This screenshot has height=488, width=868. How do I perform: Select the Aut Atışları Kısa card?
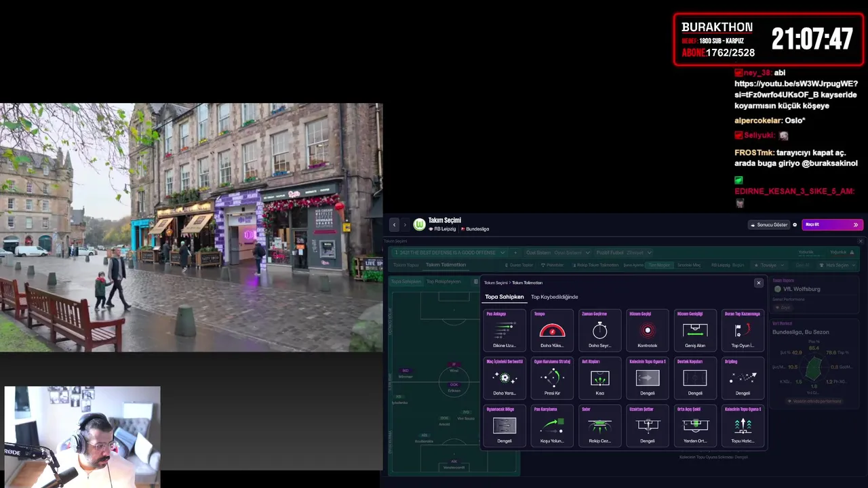pos(599,378)
